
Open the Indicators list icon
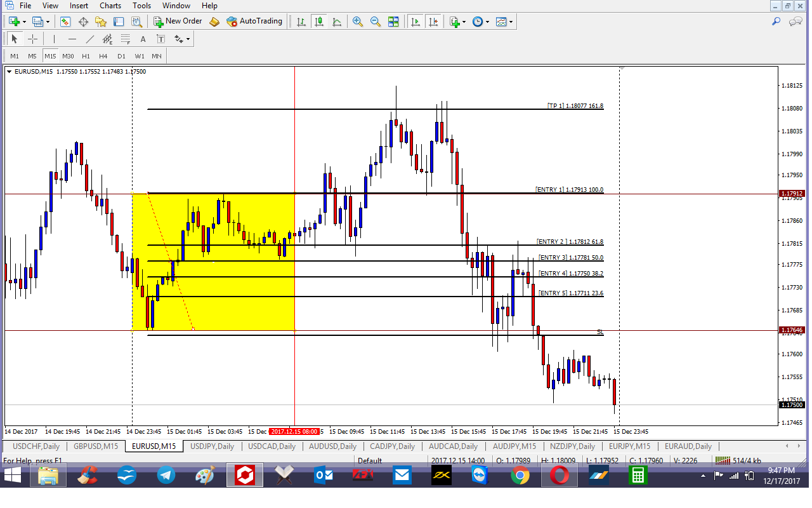455,22
